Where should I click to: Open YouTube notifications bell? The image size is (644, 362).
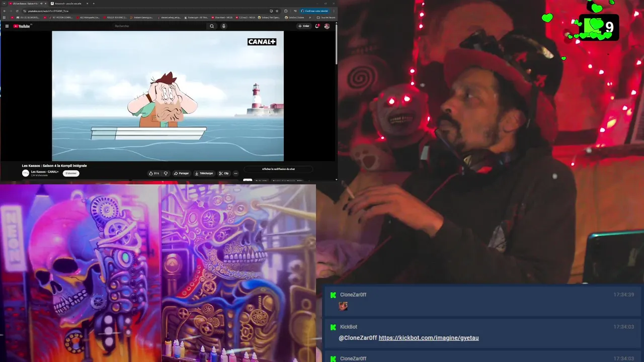(x=317, y=26)
